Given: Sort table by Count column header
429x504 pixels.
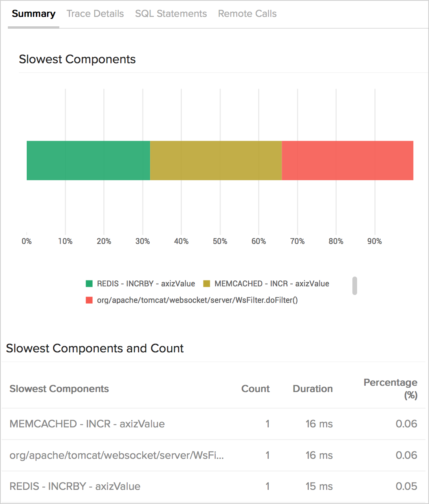Looking at the screenshot, I should (x=255, y=389).
